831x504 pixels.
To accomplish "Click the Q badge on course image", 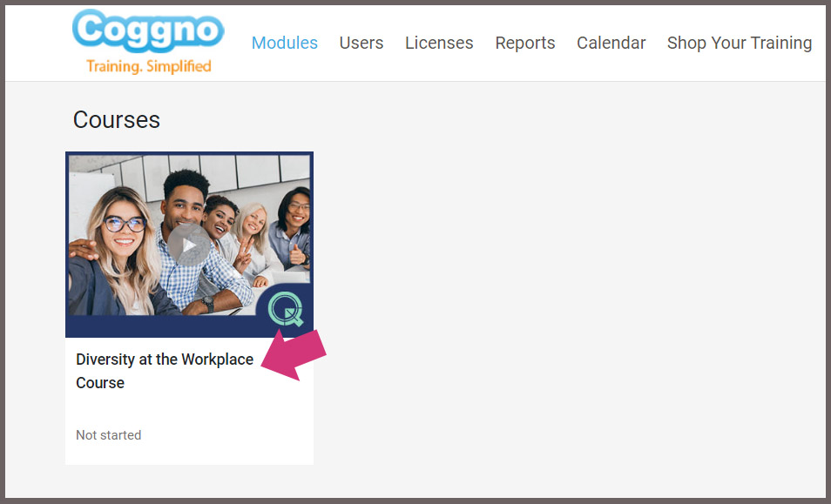I will 286,309.
